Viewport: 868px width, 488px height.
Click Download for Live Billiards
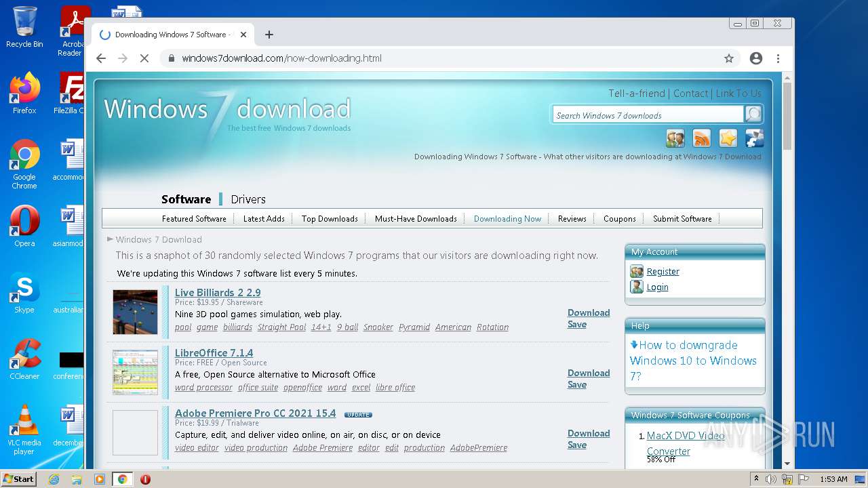(x=589, y=312)
